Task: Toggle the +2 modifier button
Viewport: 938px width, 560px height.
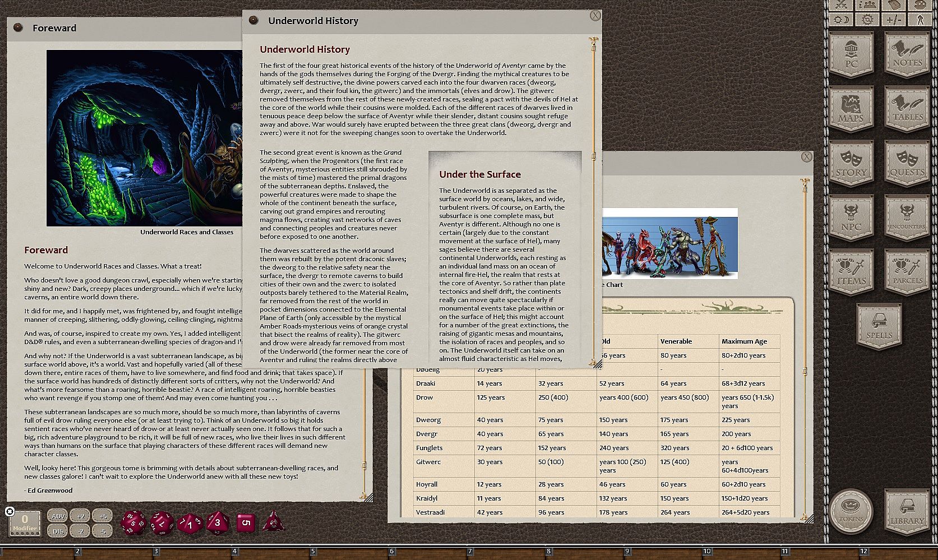Action: [81, 516]
